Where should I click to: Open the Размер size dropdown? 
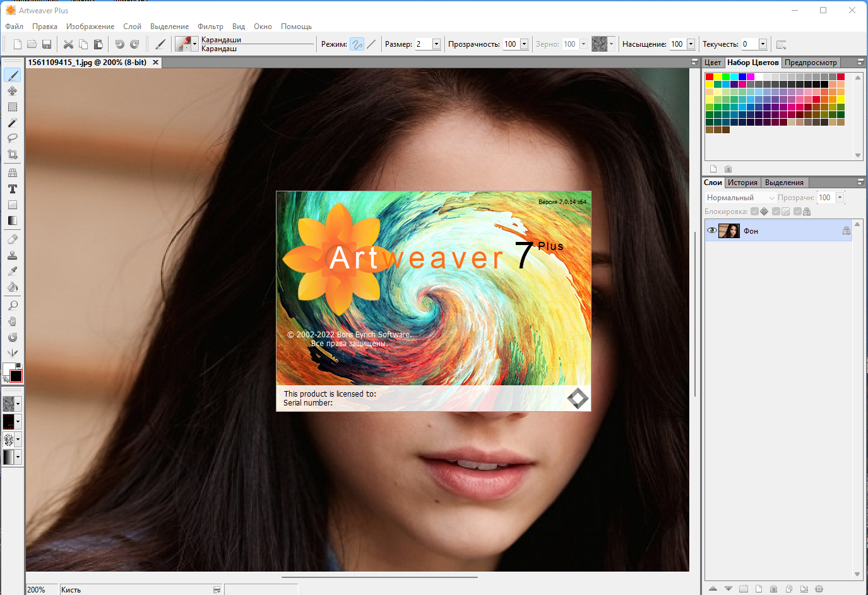436,44
